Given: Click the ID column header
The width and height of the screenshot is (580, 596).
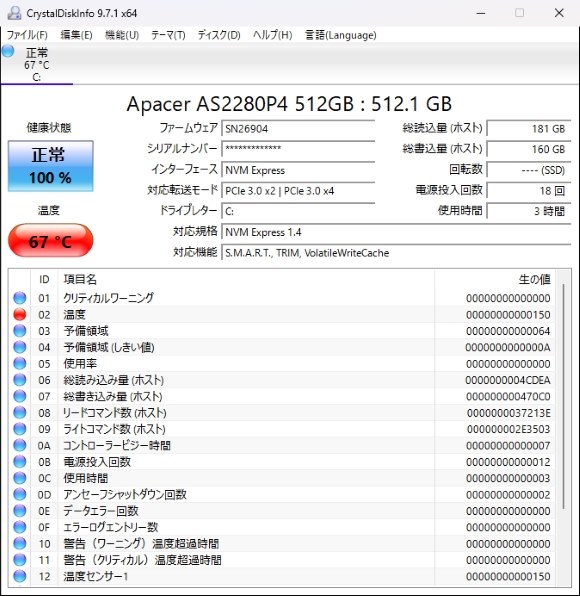Looking at the screenshot, I should point(44,279).
